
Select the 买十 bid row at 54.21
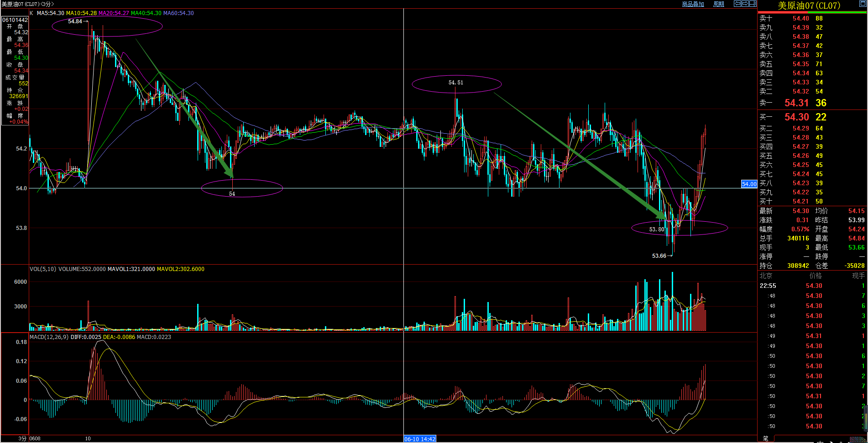pyautogui.click(x=812, y=201)
